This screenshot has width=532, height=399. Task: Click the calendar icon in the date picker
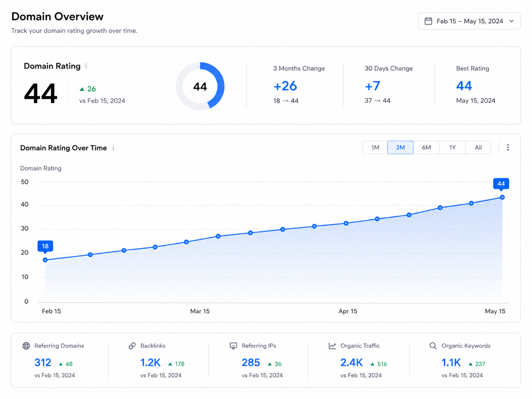(428, 21)
